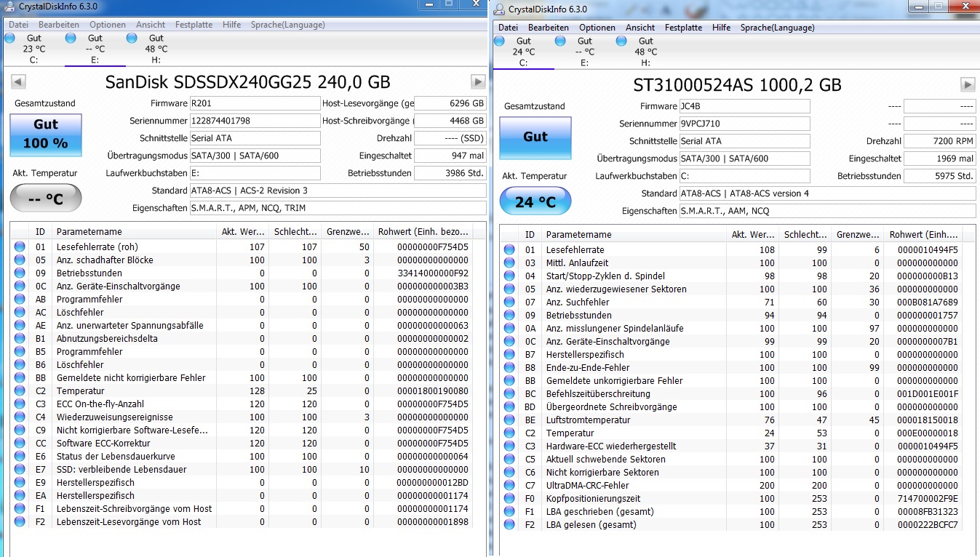Open Festplatte menu in SanDisk window
The image size is (980, 557).
[194, 25]
